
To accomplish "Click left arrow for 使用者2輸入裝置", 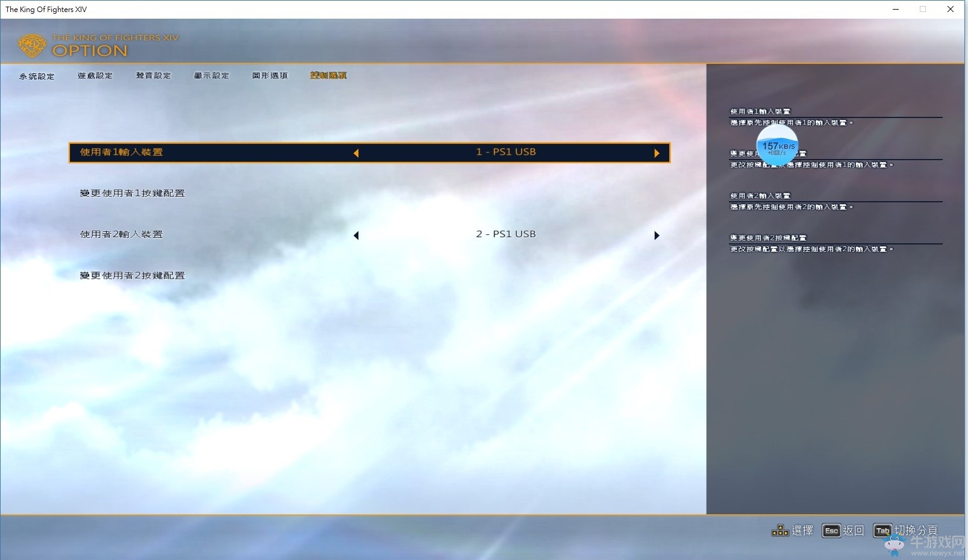I will pyautogui.click(x=356, y=235).
